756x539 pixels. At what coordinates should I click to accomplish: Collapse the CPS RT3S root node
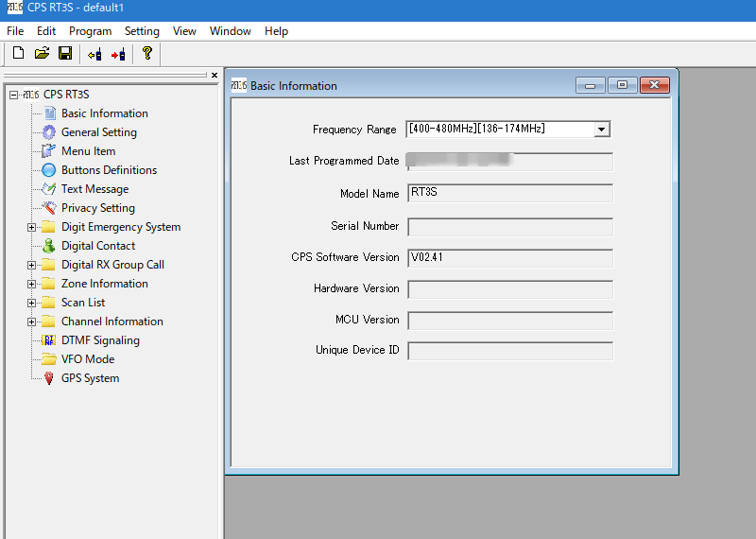pyautogui.click(x=13, y=95)
